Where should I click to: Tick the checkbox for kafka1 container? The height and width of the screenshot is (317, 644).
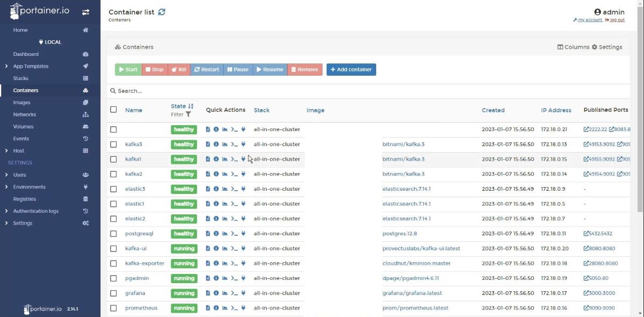(x=113, y=159)
